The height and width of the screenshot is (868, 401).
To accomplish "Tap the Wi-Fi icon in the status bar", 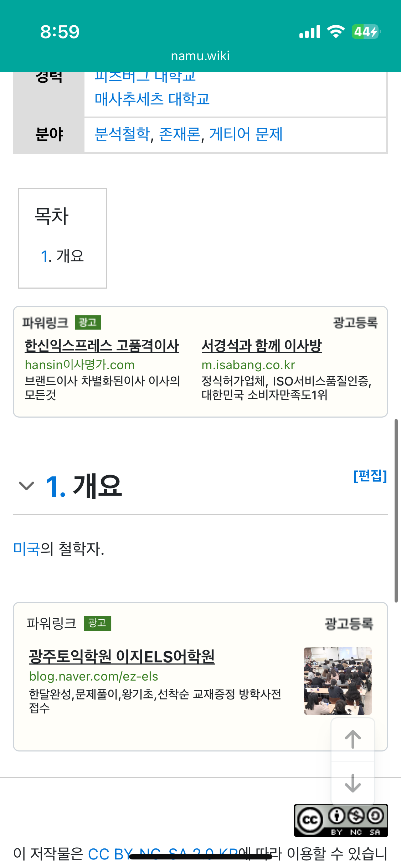I will point(336,32).
